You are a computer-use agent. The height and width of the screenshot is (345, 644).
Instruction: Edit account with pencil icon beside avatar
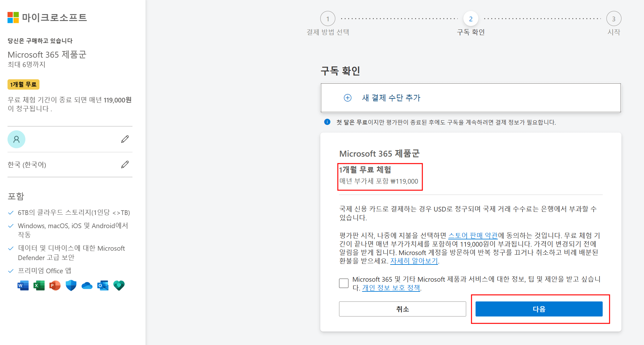pos(125,139)
